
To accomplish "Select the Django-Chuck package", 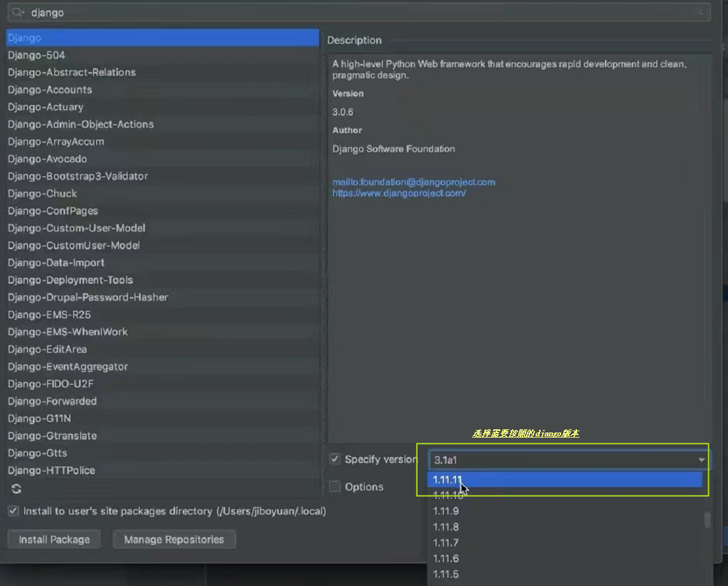I will coord(162,193).
